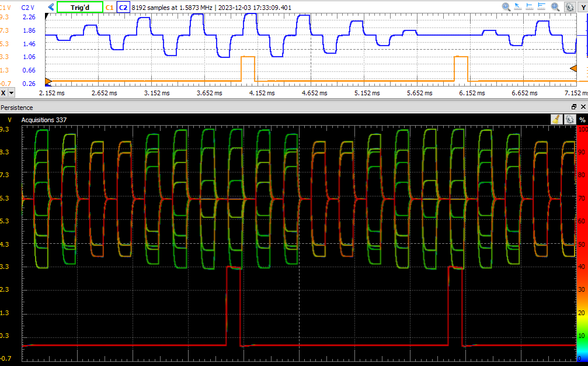Click the Trig'd status button
This screenshot has width=588, height=366.
80,7
